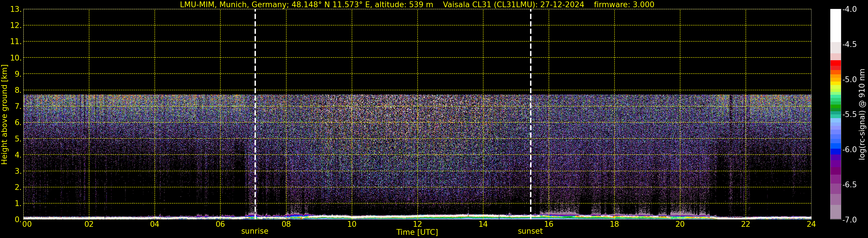
Task: Click the height-axis tick label "2."
Action: pyautogui.click(x=18, y=187)
